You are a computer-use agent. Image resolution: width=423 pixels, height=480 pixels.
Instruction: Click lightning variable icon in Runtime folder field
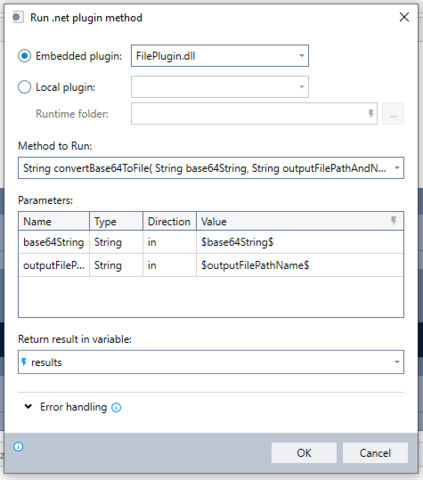(371, 114)
